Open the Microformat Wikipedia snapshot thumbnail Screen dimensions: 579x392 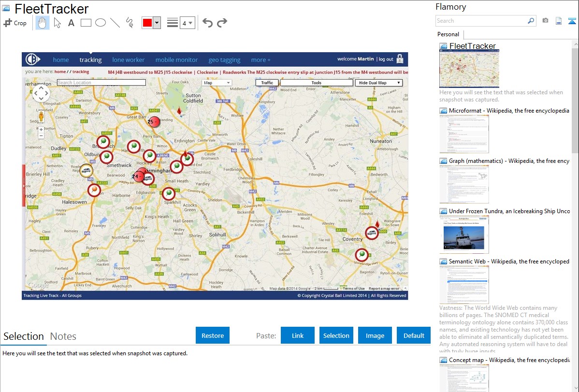[x=464, y=134]
